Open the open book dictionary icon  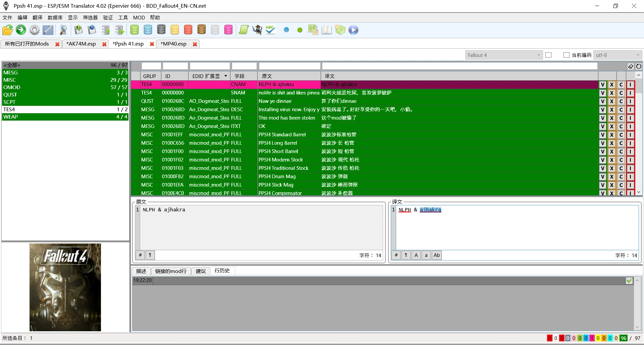327,30
